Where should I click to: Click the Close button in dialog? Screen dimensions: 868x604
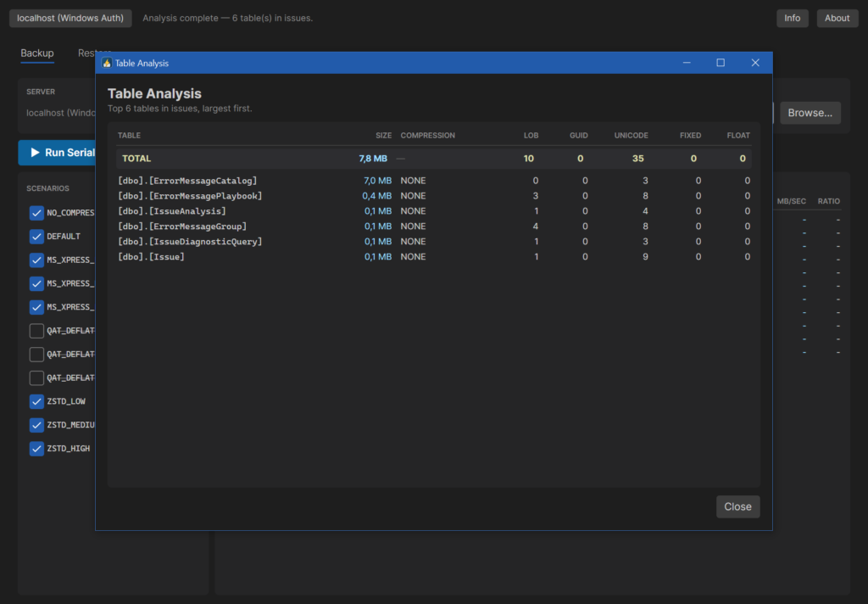(737, 506)
